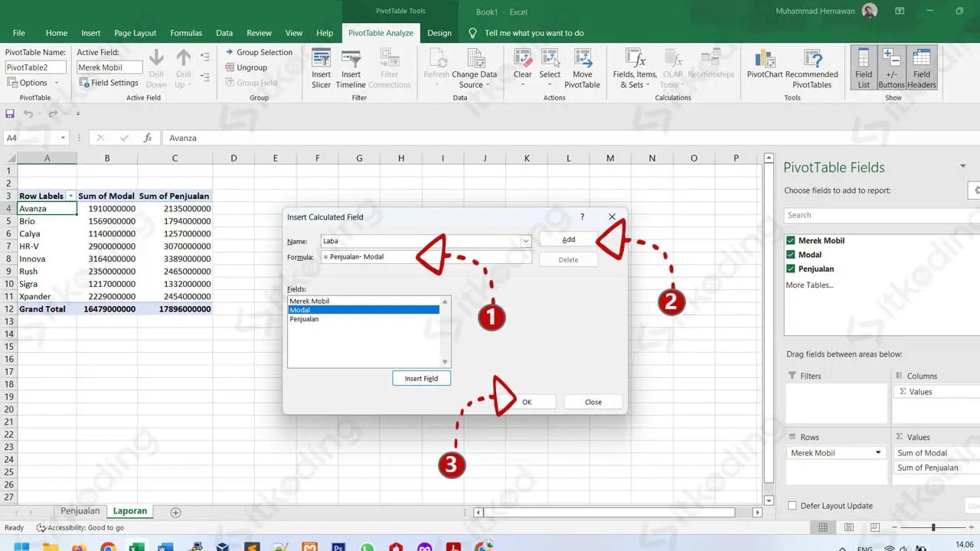Viewport: 980px width, 551px height.
Task: Uncheck Penjualan field checkbox
Action: click(791, 269)
